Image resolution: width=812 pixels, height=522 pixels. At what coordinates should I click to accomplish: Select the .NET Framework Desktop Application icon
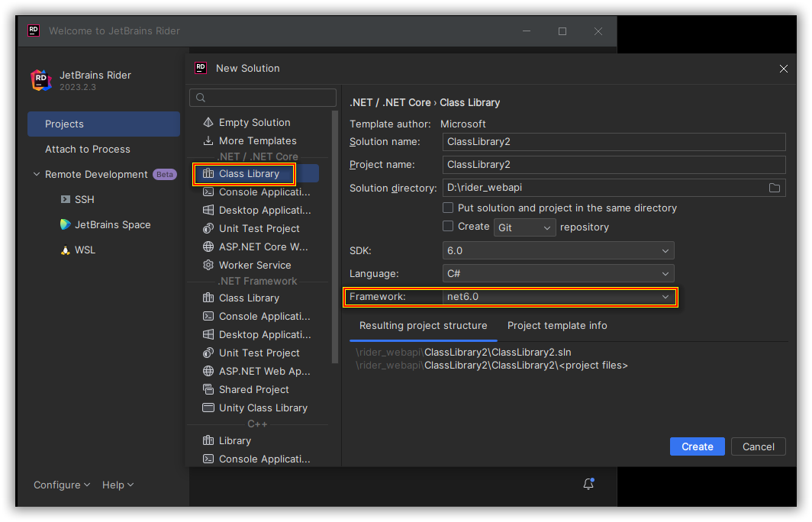click(208, 334)
